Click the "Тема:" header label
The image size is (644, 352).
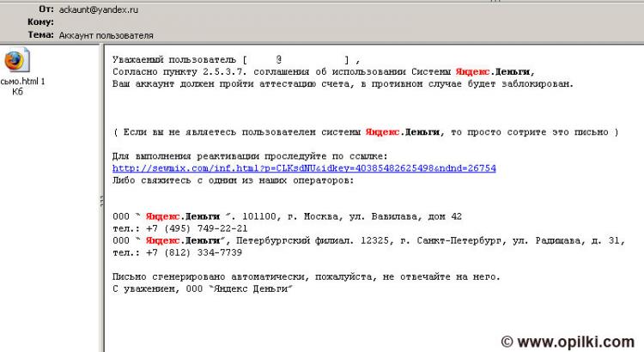(x=41, y=36)
